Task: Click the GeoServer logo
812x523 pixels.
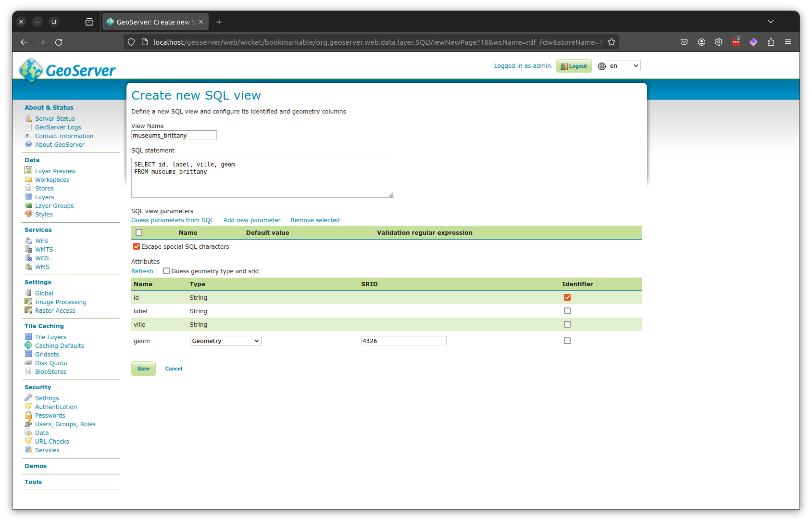Action: point(67,70)
